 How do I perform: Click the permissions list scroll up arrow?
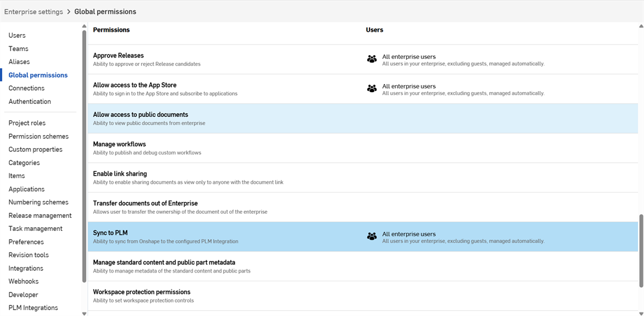pyautogui.click(x=641, y=26)
